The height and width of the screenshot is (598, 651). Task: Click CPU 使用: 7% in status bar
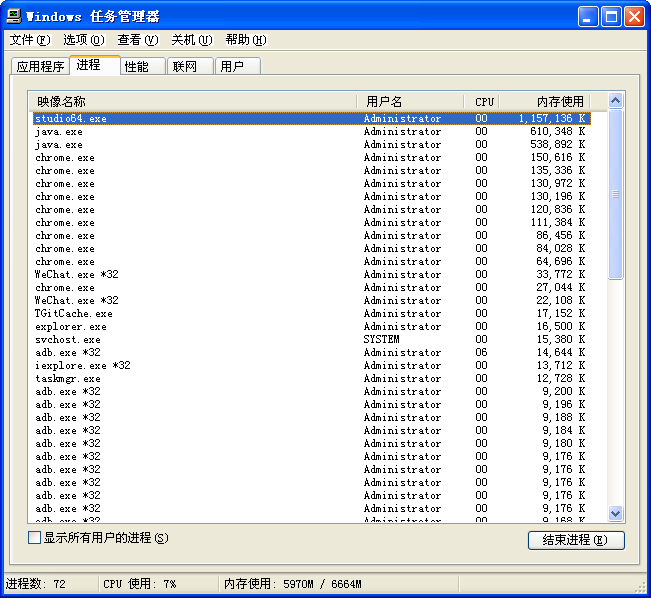pos(140,584)
